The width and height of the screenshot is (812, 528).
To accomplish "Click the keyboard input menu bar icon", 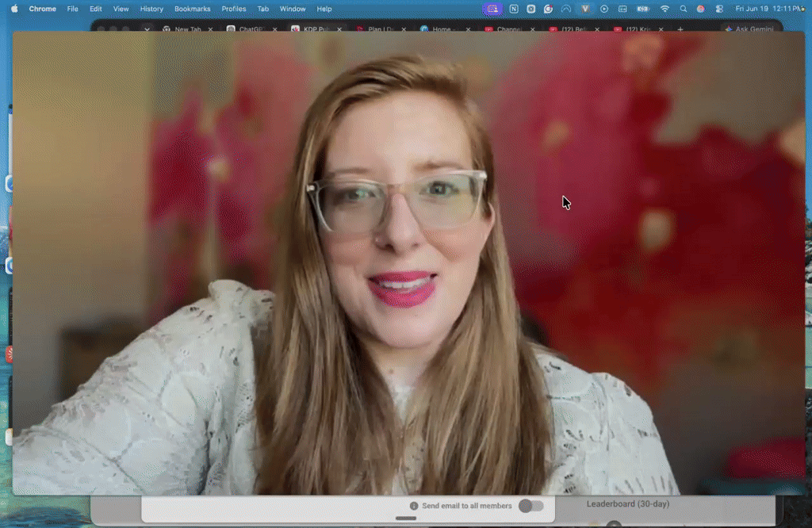I will (x=622, y=9).
